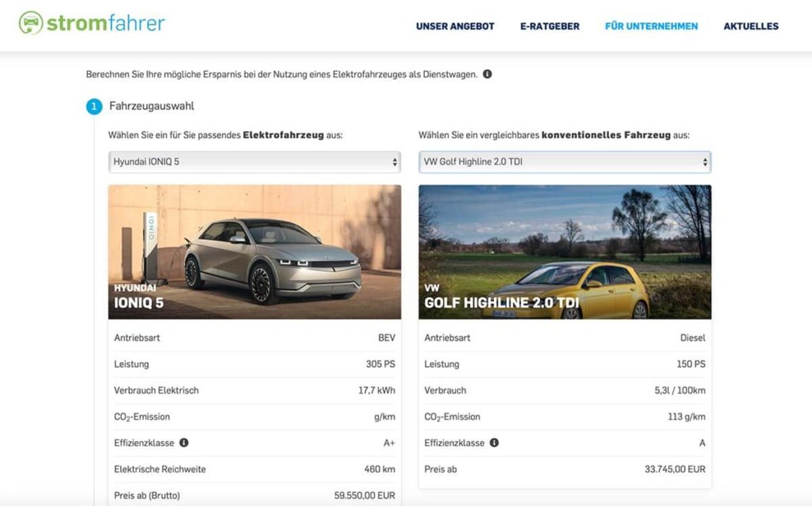812x506 pixels.
Task: Click the VW Golf Highline car image
Action: (x=565, y=252)
